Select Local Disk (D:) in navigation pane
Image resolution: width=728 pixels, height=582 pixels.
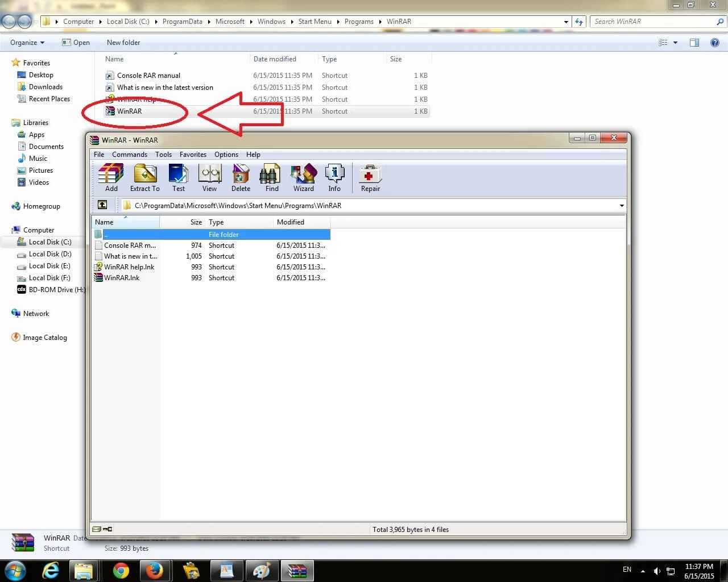click(50, 254)
